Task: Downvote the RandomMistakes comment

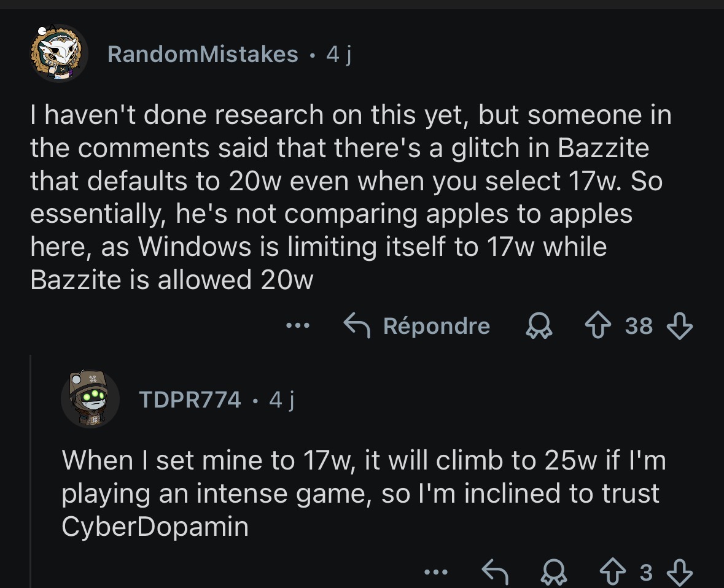Action: (680, 327)
